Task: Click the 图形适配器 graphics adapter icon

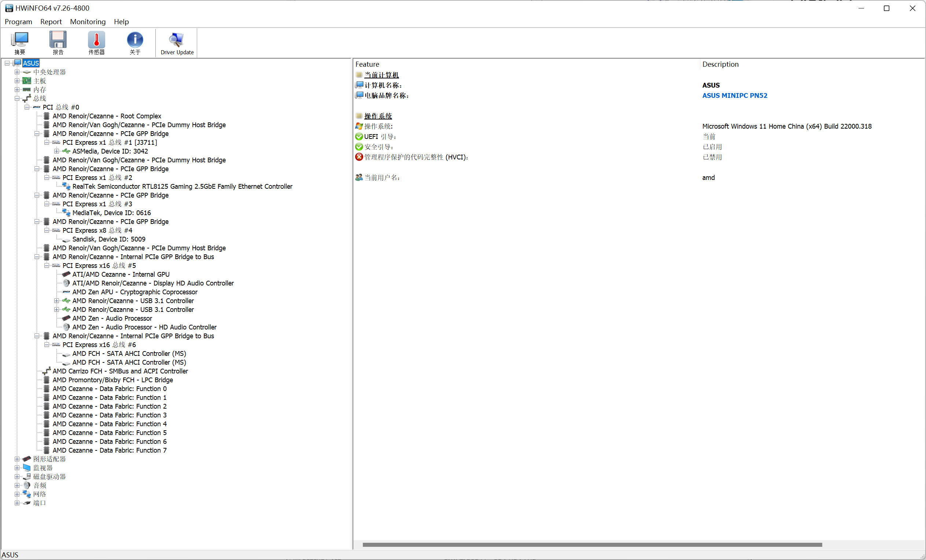Action: (27, 459)
